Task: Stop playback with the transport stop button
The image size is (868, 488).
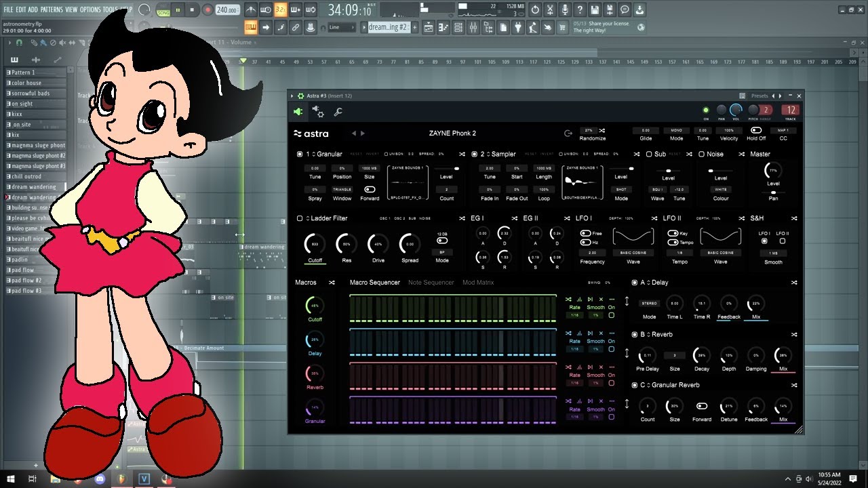Action: 192,10
